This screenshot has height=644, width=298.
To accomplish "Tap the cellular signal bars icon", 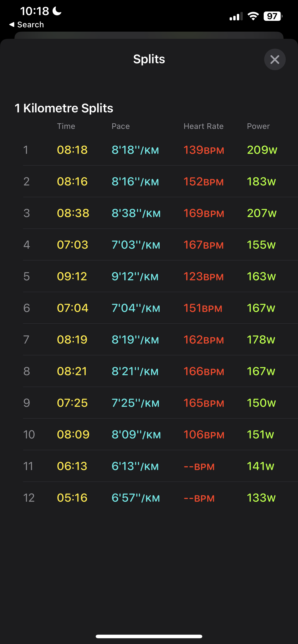I will coord(236,17).
